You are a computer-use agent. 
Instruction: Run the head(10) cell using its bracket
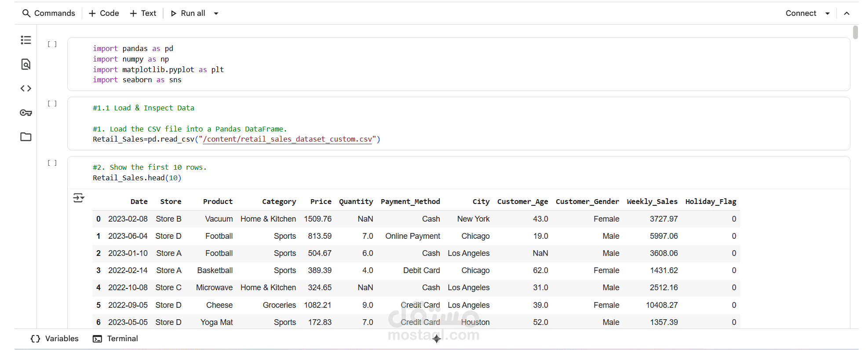pyautogui.click(x=52, y=163)
